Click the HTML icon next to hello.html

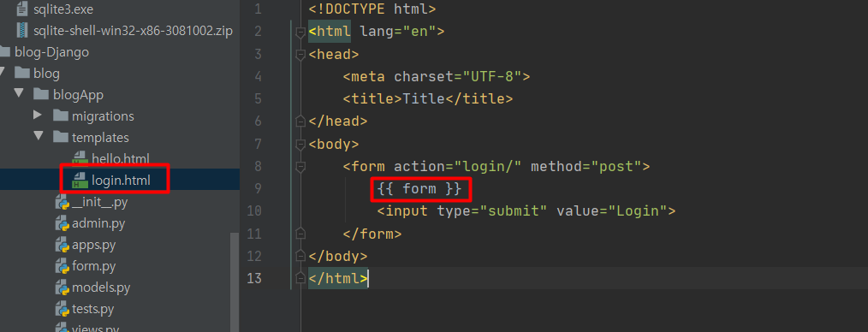[x=80, y=159]
